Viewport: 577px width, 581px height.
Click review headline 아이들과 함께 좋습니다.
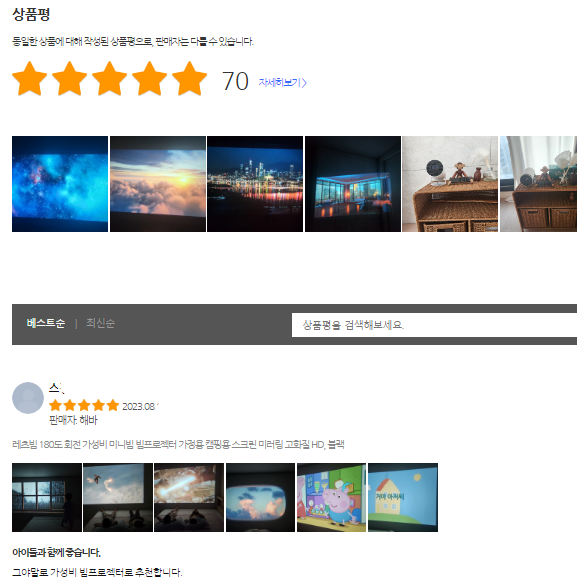click(56, 552)
